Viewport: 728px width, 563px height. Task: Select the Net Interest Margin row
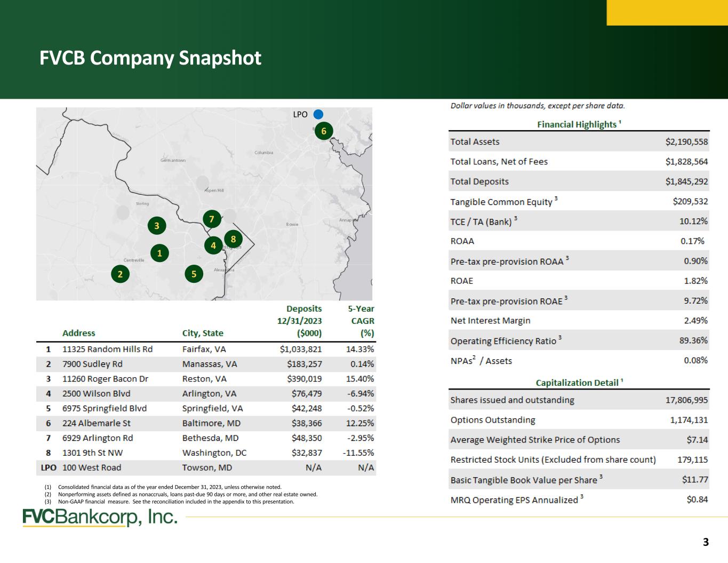tap(579, 321)
